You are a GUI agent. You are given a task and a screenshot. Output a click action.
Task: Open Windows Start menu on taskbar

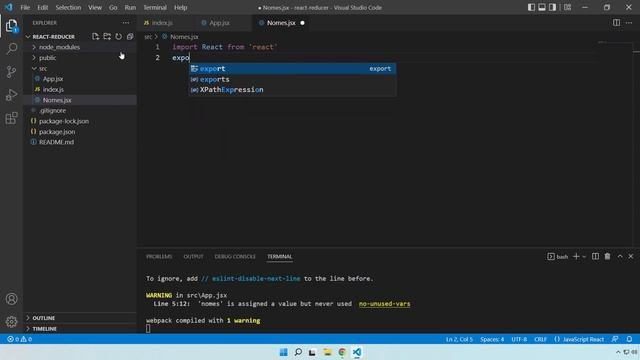click(283, 352)
